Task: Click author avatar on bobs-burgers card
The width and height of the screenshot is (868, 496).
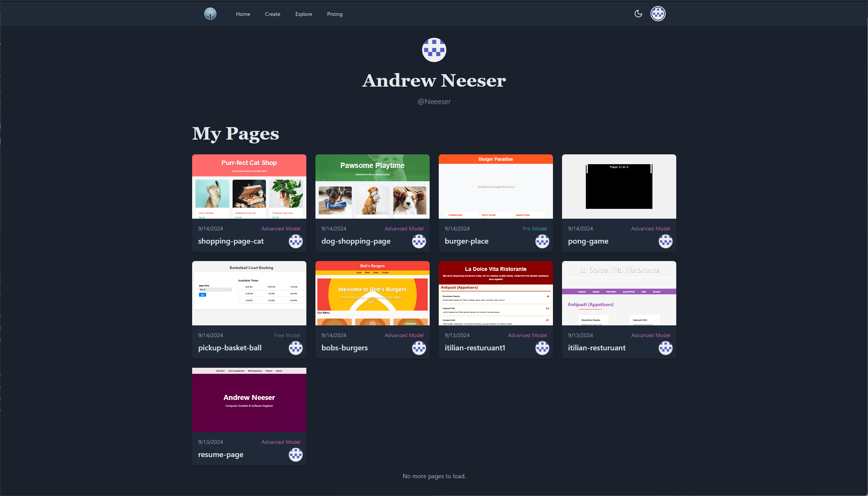Action: pos(419,348)
